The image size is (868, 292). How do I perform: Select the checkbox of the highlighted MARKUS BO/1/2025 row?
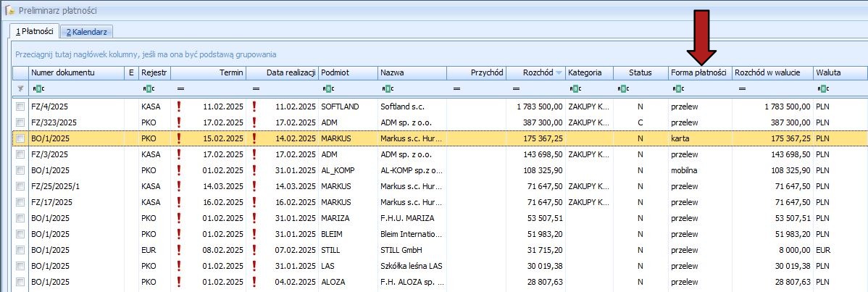point(20,138)
